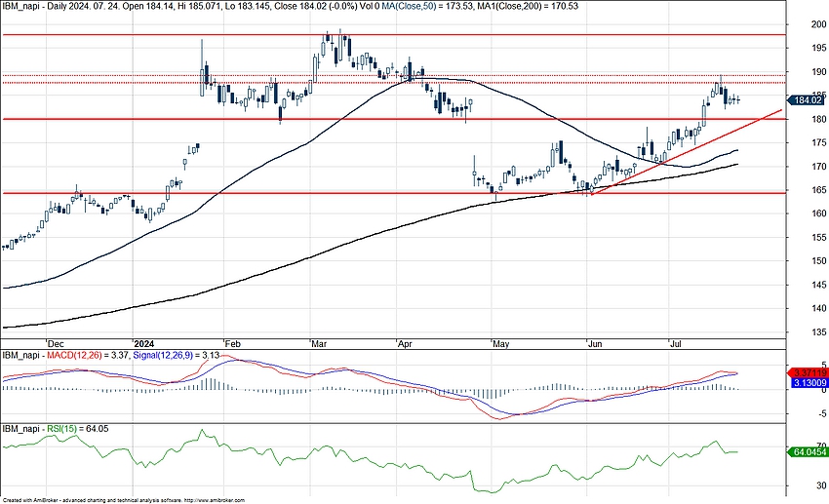This screenshot has width=829, height=504.
Task: Click the 165 price axis label
Action: click(x=819, y=190)
